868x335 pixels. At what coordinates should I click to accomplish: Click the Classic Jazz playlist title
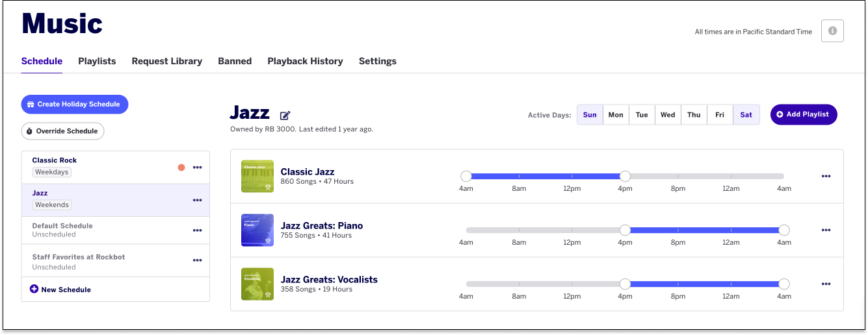point(308,172)
